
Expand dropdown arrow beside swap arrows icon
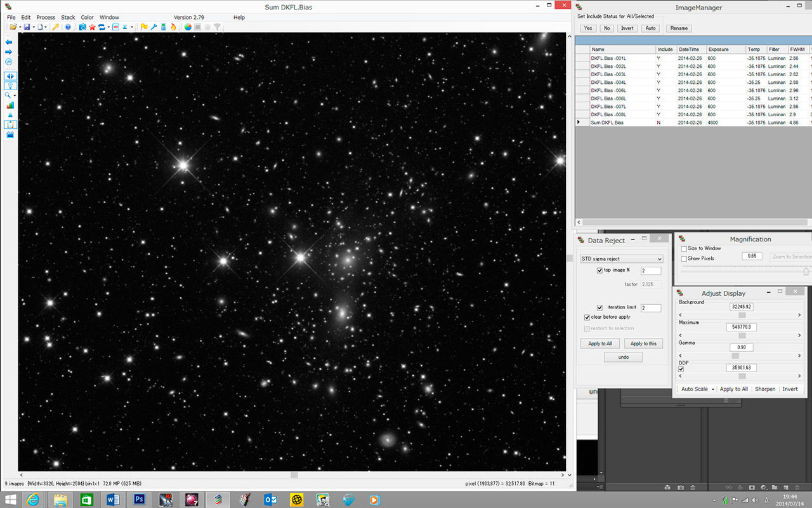pos(108,27)
